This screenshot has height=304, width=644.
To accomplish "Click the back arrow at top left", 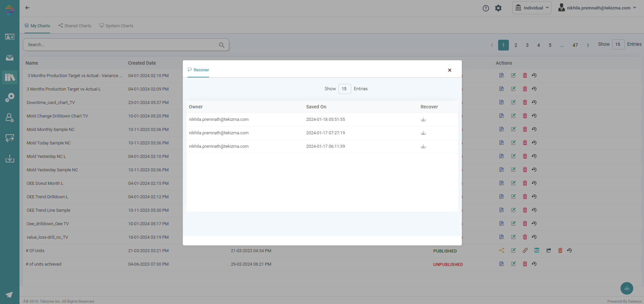I will (x=28, y=8).
